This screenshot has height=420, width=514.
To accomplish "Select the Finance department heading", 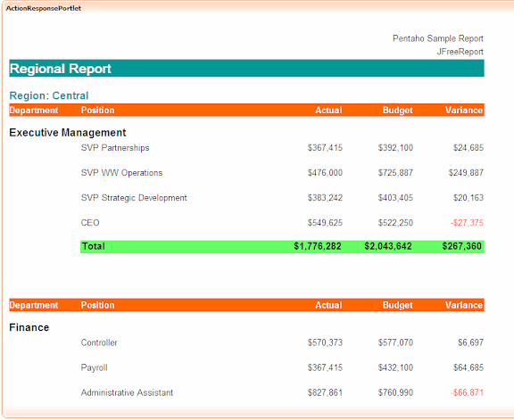I will click(x=29, y=327).
